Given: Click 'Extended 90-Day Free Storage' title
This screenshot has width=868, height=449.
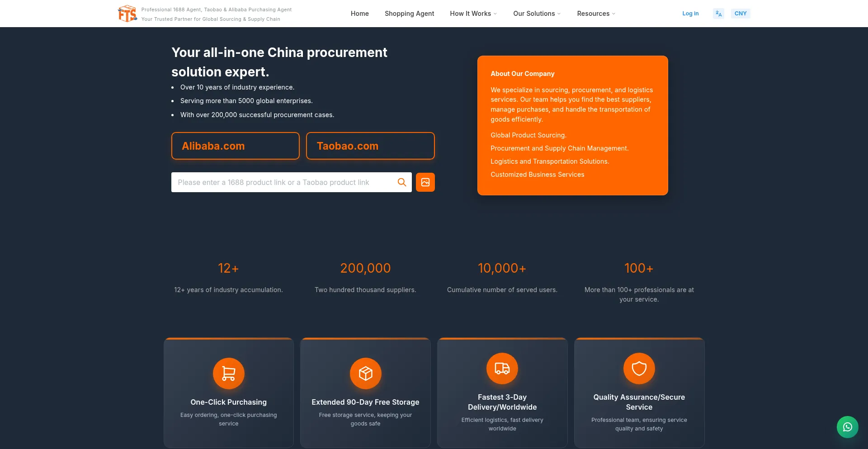Looking at the screenshot, I should 366,402.
